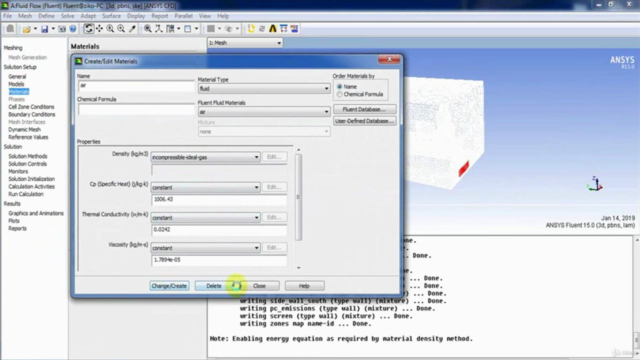Click the Save floppy disk icon
Image resolution: width=640 pixels, height=360 pixels.
44,29
